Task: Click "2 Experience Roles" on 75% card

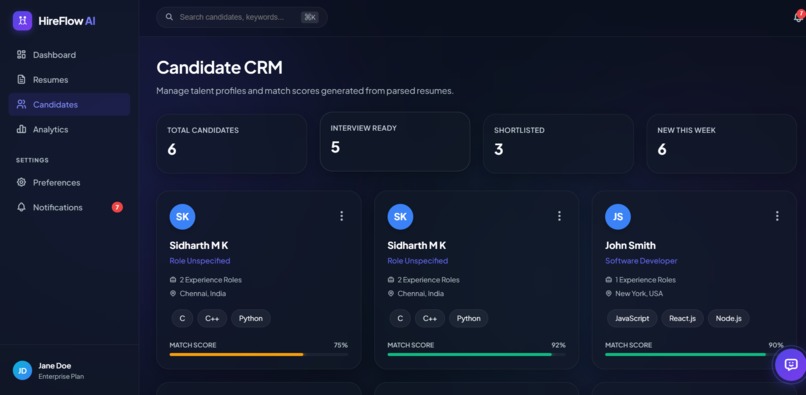Action: pos(211,280)
